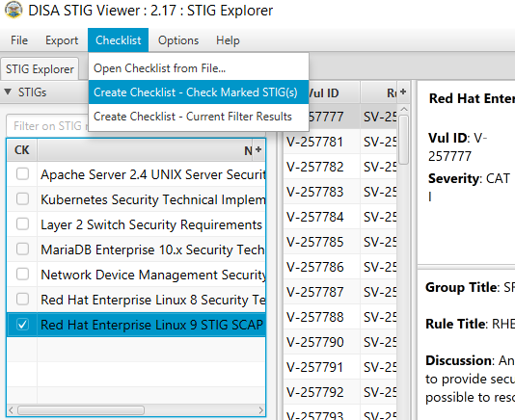Viewport: 515px width, 420px height.
Task: Click the STIG list horizontal scrollbar thumb
Action: point(81,410)
